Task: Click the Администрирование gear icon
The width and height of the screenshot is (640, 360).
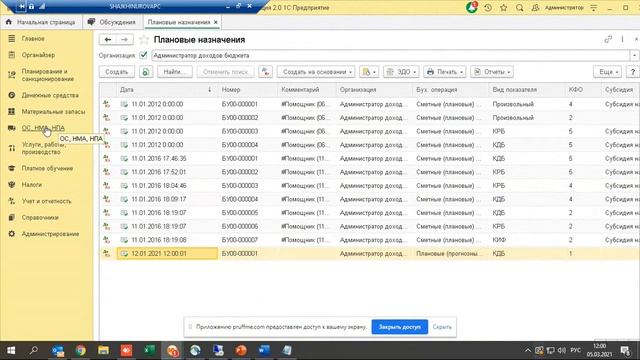Action: (11, 234)
